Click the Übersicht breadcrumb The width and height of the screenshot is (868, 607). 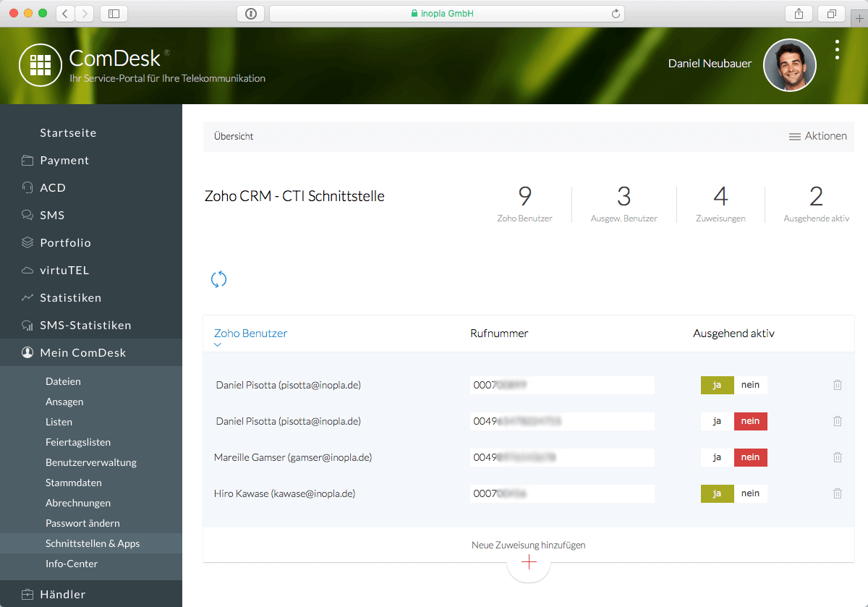click(x=234, y=136)
